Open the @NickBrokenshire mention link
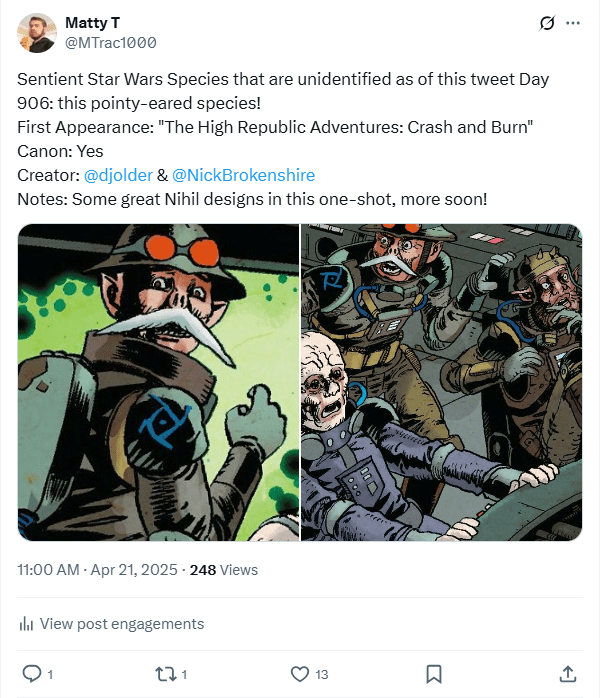 [243, 175]
